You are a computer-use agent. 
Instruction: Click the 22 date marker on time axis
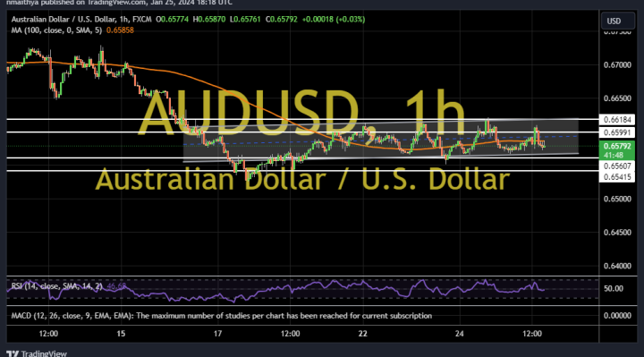coord(362,334)
